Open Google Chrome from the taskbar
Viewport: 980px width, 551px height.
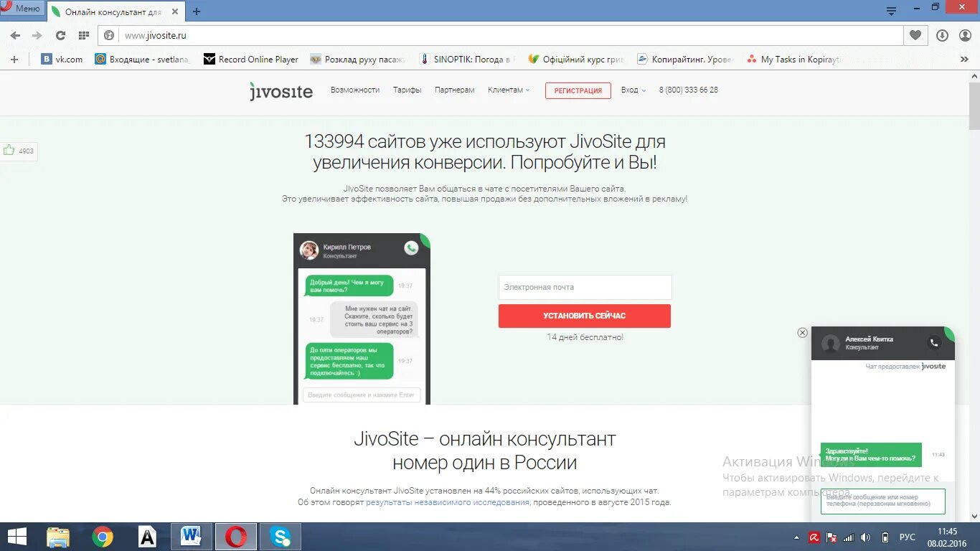(x=103, y=537)
